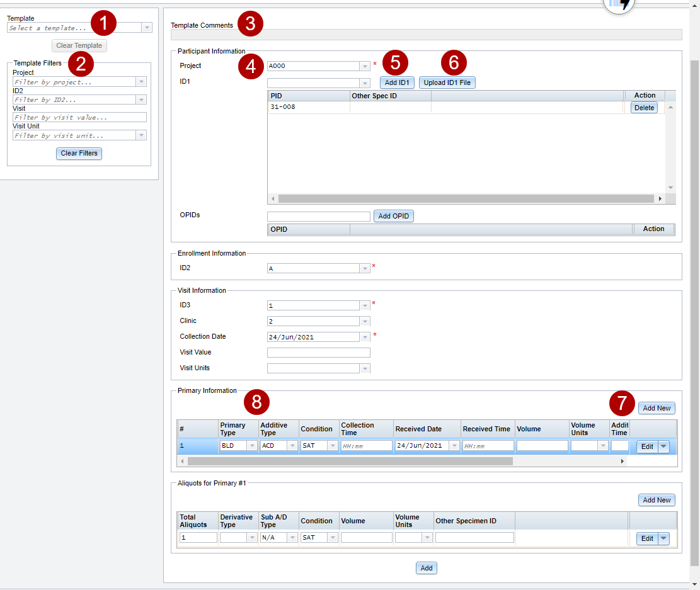Image resolution: width=700 pixels, height=590 pixels.
Task: Open the ID2 dropdown in Enrollment Information
Action: [x=365, y=268]
